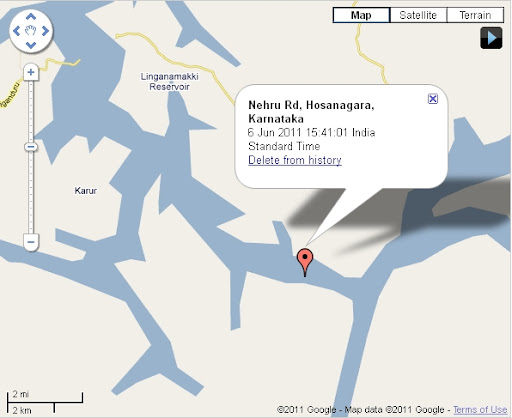Click the zoom slider track above the handle
Screen dimensions: 512x418
coord(31,112)
